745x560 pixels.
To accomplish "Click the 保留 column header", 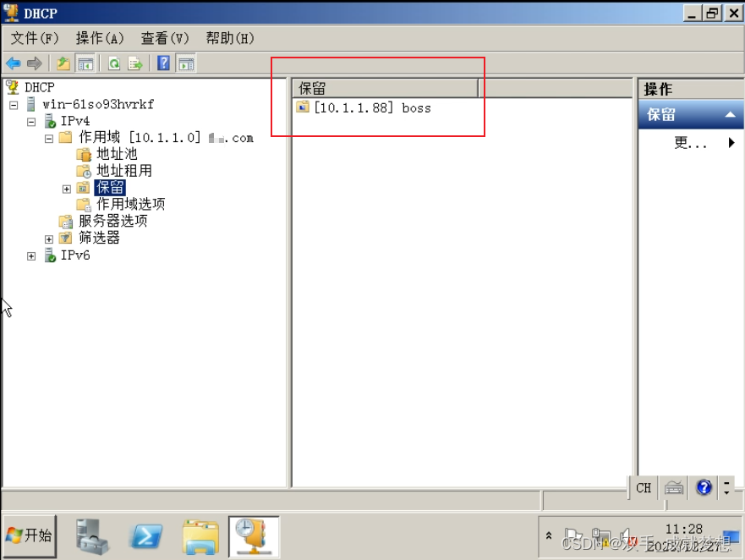I will click(x=386, y=89).
